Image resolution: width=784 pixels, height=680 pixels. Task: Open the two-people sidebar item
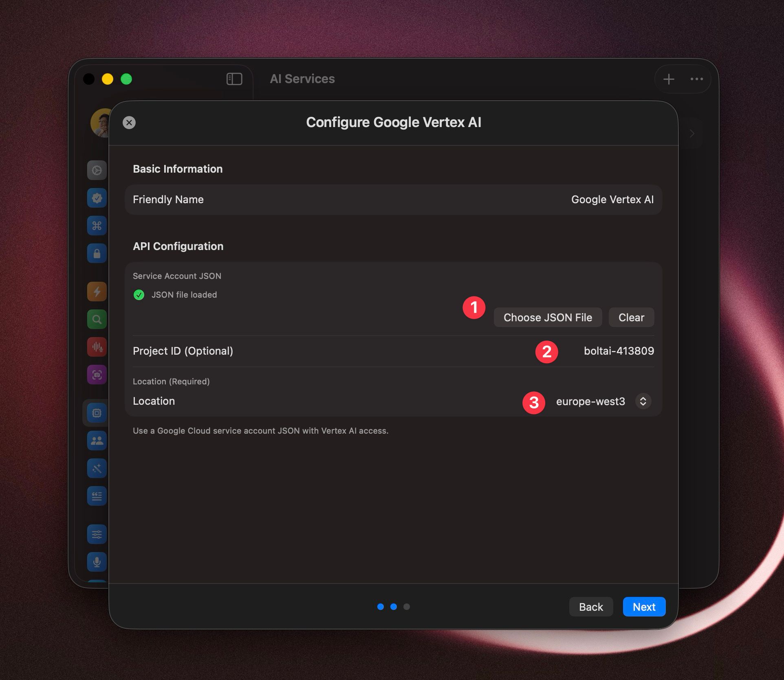[x=97, y=441]
